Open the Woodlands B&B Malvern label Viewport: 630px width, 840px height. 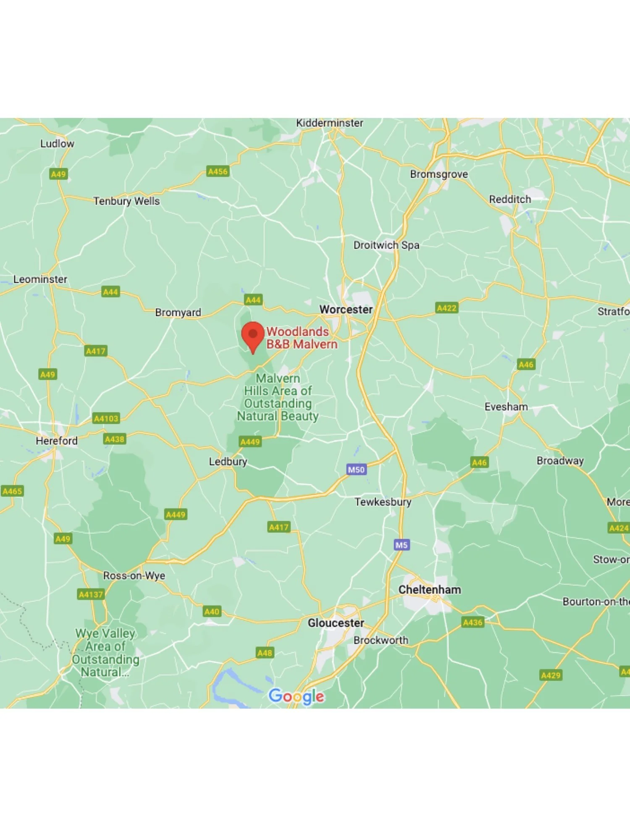(x=302, y=338)
